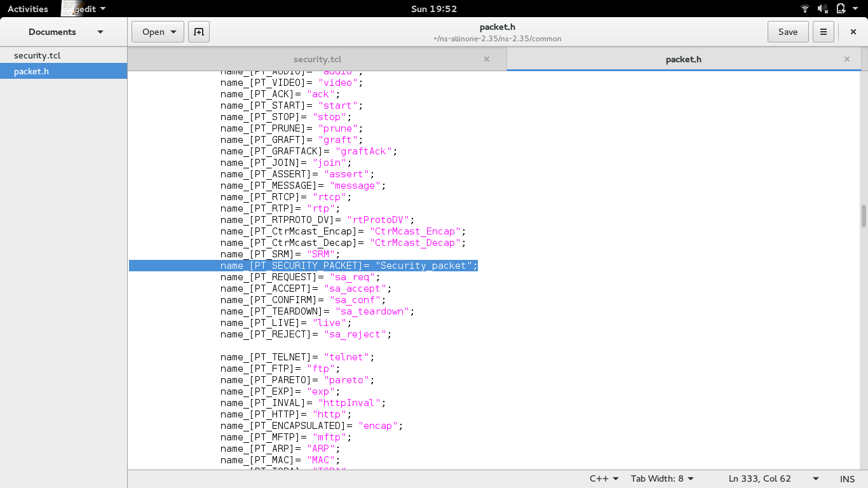Click the name_[PT_EXP]= "exp" line
This screenshot has height=488, width=868.
pyautogui.click(x=280, y=391)
